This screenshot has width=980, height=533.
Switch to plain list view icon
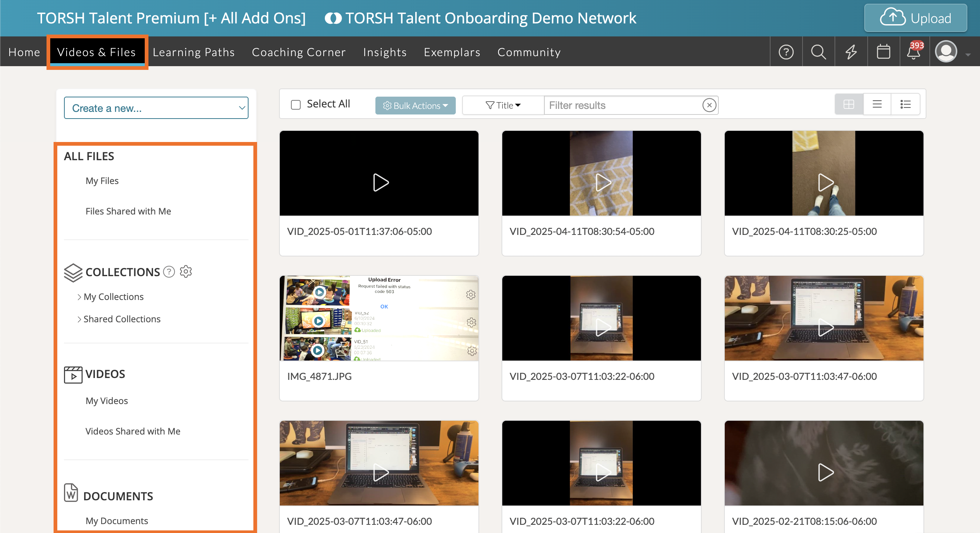[x=877, y=104]
